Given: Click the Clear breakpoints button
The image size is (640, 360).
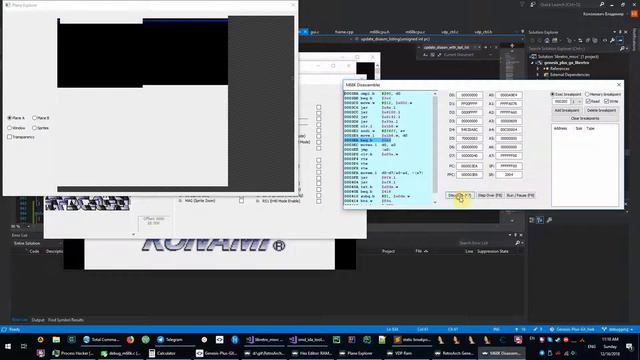Looking at the screenshot, I should click(x=585, y=118).
